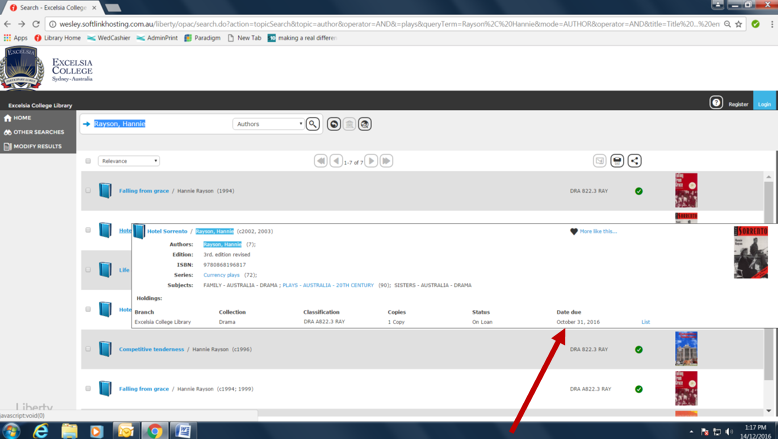The width and height of the screenshot is (778, 439).
Task: Open Paradigm bookmark
Action: pos(202,38)
